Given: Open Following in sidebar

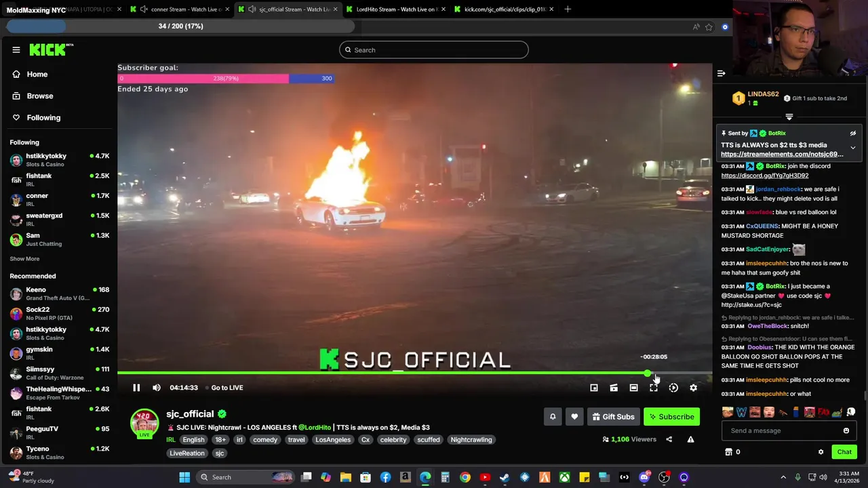Looking at the screenshot, I should 43,118.
